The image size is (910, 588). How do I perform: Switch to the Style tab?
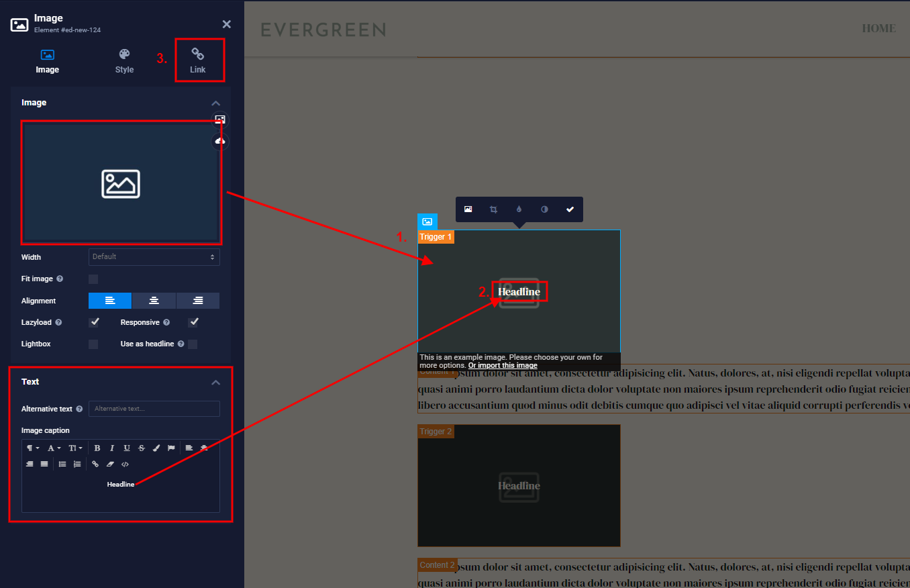point(124,61)
